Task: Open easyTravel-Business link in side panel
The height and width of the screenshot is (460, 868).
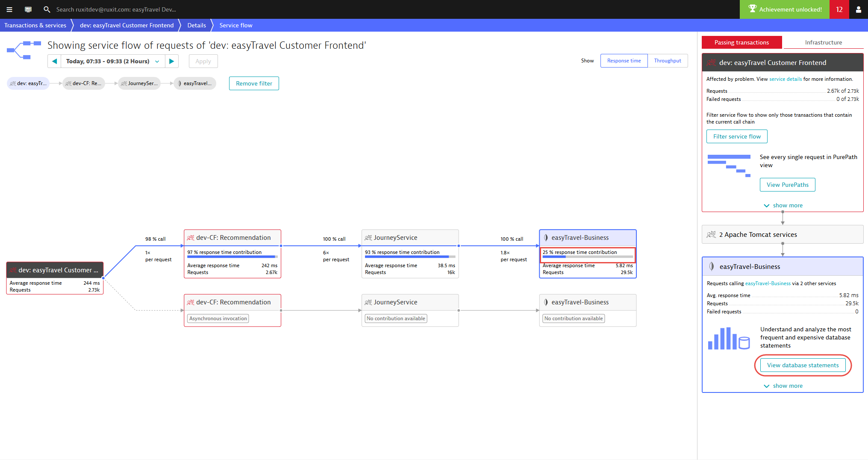Action: coord(768,283)
